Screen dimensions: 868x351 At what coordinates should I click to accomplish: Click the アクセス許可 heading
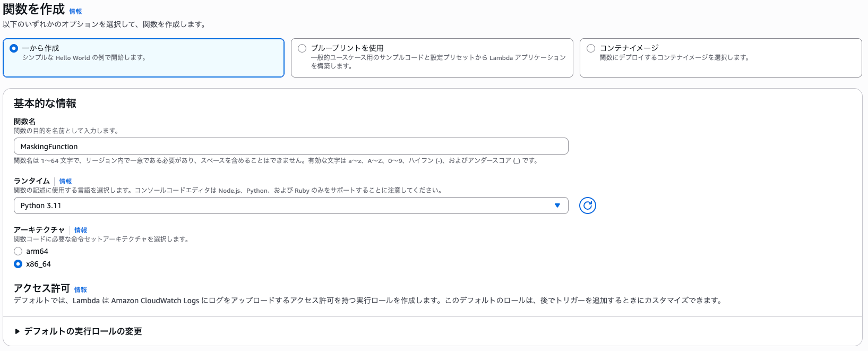tap(42, 288)
